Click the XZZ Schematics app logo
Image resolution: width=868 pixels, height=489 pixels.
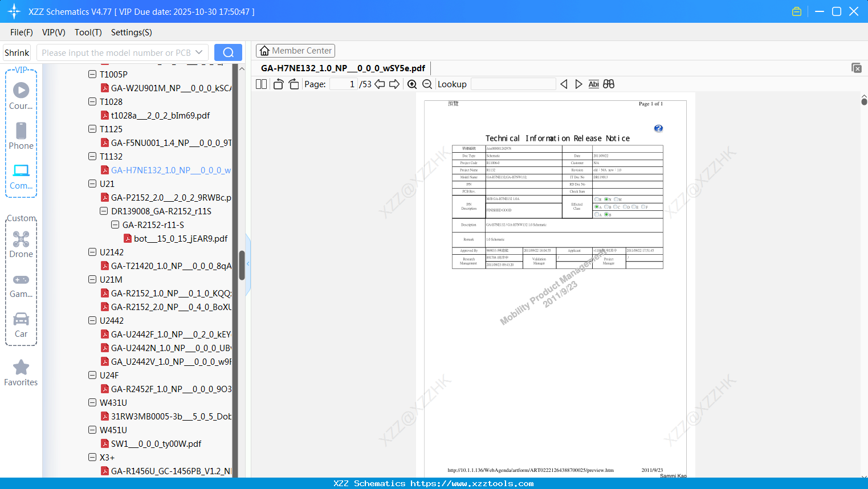pyautogui.click(x=14, y=11)
